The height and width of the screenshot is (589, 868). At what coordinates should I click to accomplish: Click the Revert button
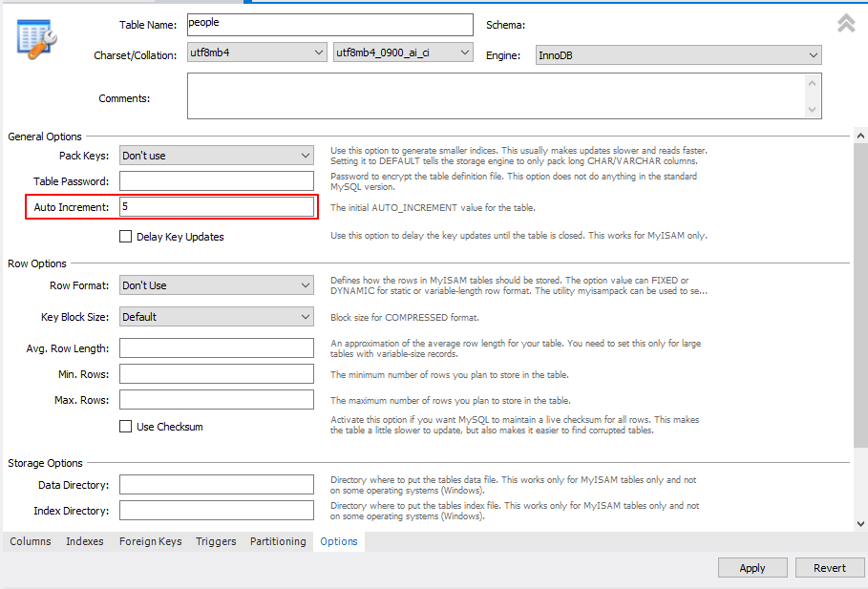pos(830,567)
